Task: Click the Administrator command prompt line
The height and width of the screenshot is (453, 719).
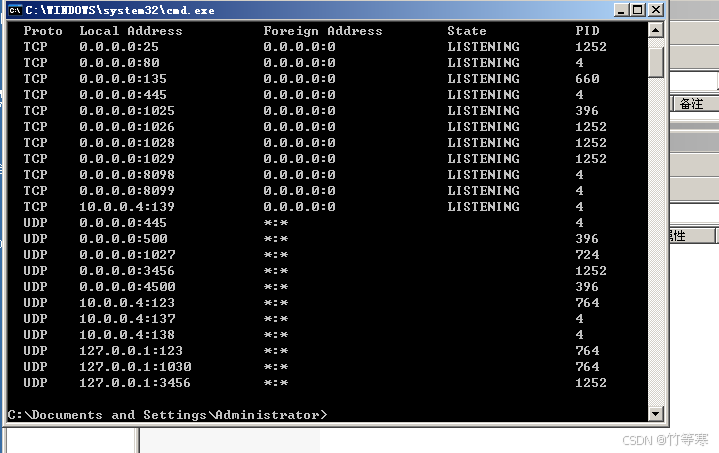Action: pos(167,414)
